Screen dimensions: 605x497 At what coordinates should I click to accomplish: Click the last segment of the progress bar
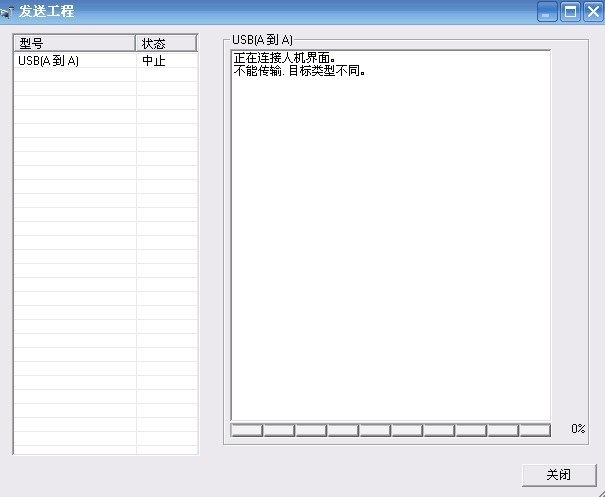(x=535, y=430)
